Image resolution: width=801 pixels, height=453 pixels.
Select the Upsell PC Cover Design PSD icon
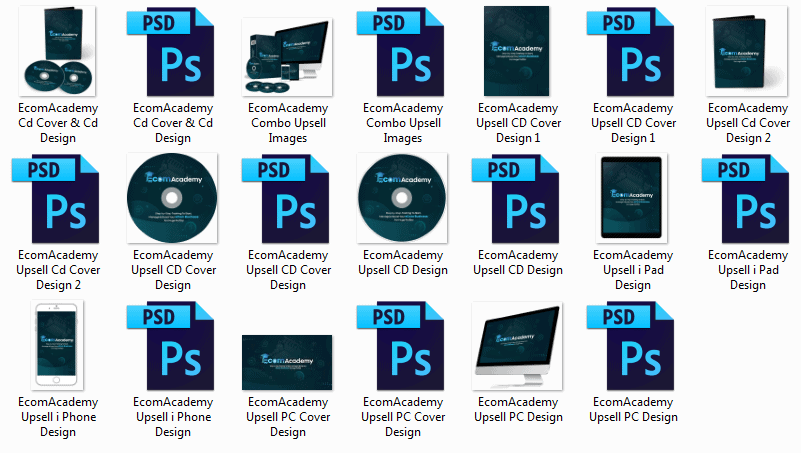403,349
